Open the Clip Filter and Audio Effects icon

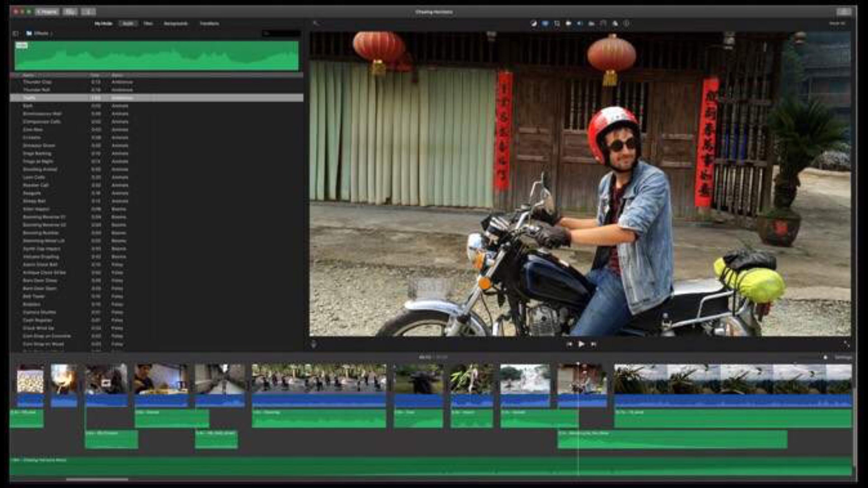click(615, 23)
